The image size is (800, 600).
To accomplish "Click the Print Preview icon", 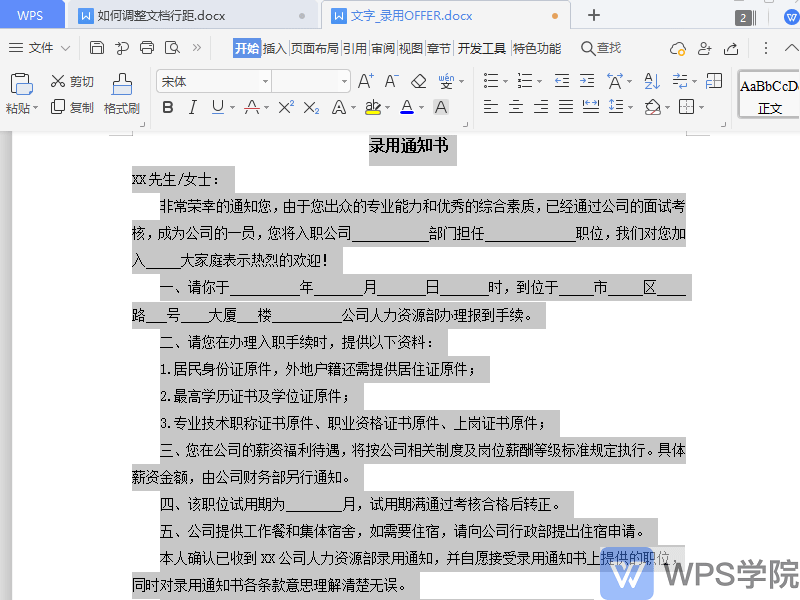I will [170, 46].
